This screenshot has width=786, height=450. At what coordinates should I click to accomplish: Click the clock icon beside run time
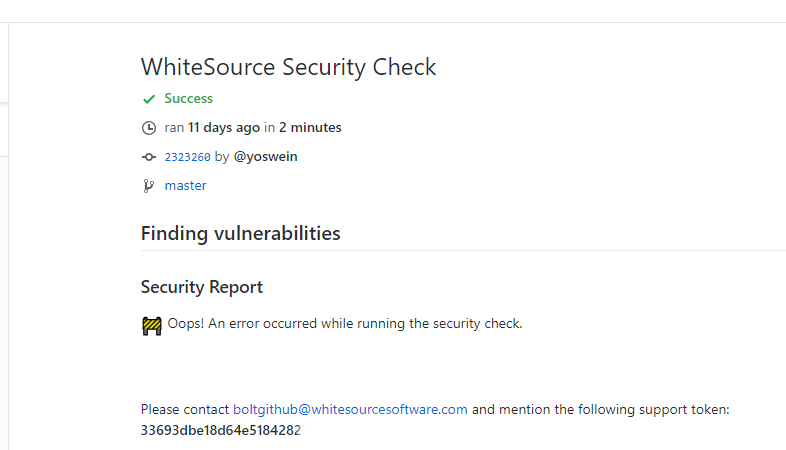point(149,128)
